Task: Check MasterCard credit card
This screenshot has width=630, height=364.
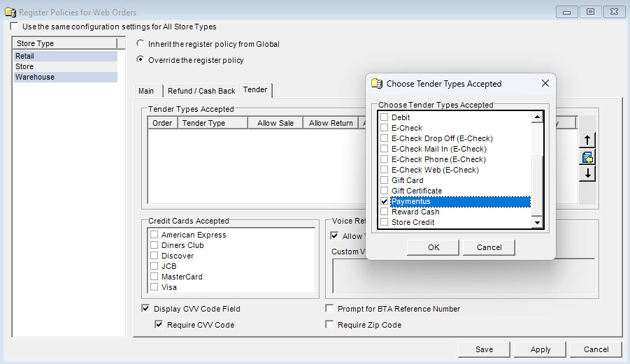Action: pyautogui.click(x=154, y=276)
